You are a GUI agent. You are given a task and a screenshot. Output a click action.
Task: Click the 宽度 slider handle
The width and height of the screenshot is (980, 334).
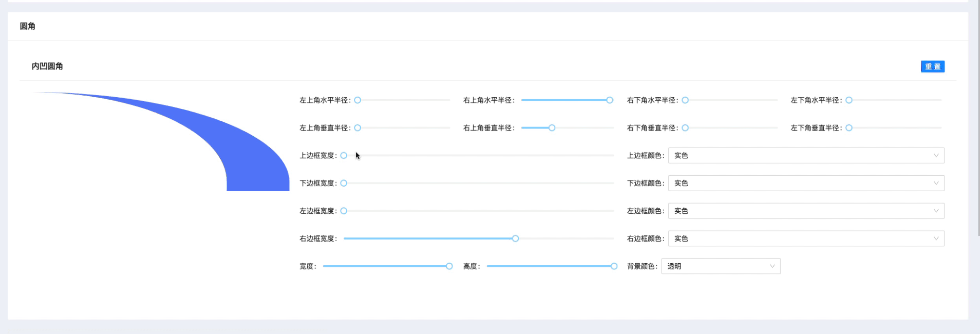click(449, 266)
